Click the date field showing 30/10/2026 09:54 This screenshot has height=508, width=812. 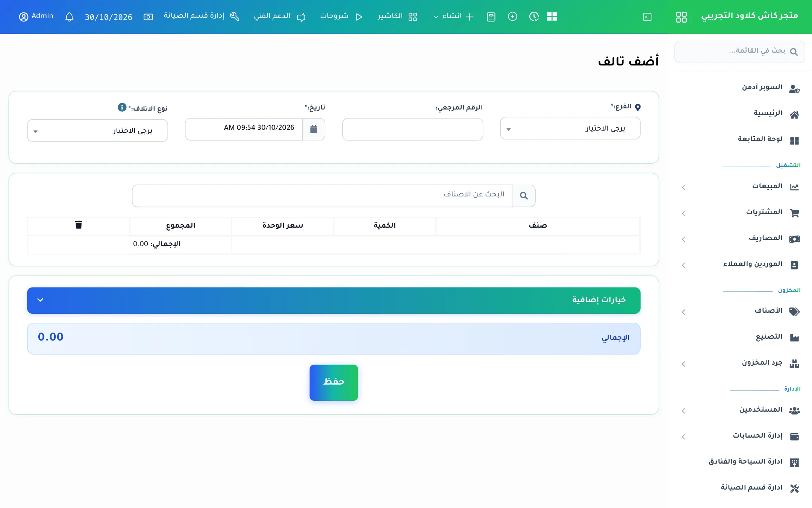(x=244, y=129)
